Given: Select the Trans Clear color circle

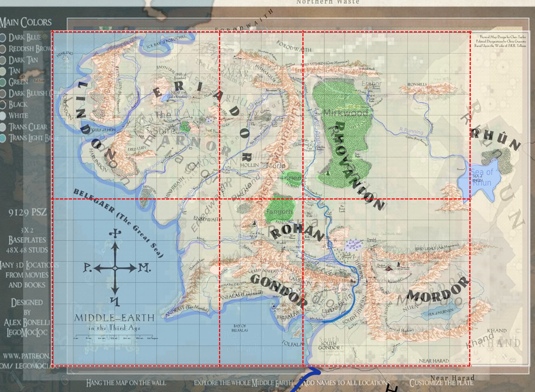Looking at the screenshot, I should [3, 127].
